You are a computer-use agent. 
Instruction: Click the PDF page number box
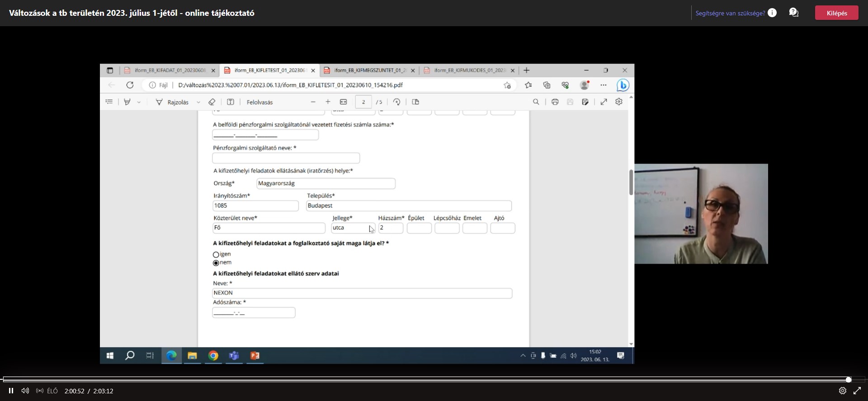[x=363, y=102]
